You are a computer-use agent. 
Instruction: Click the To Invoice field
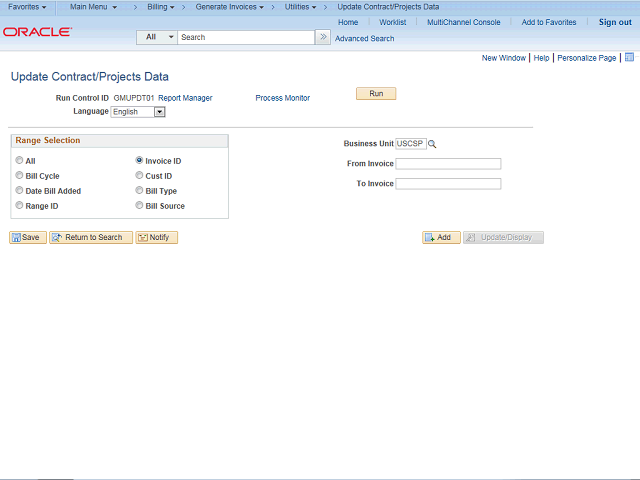[448, 184]
